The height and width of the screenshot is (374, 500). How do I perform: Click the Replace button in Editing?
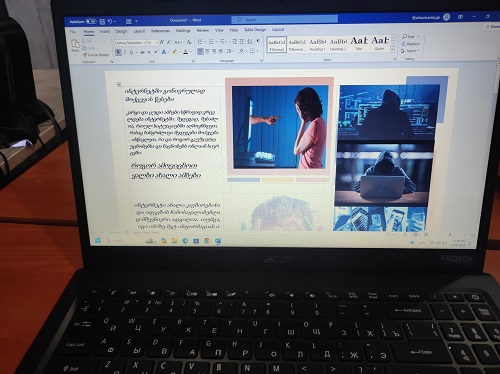click(410, 44)
